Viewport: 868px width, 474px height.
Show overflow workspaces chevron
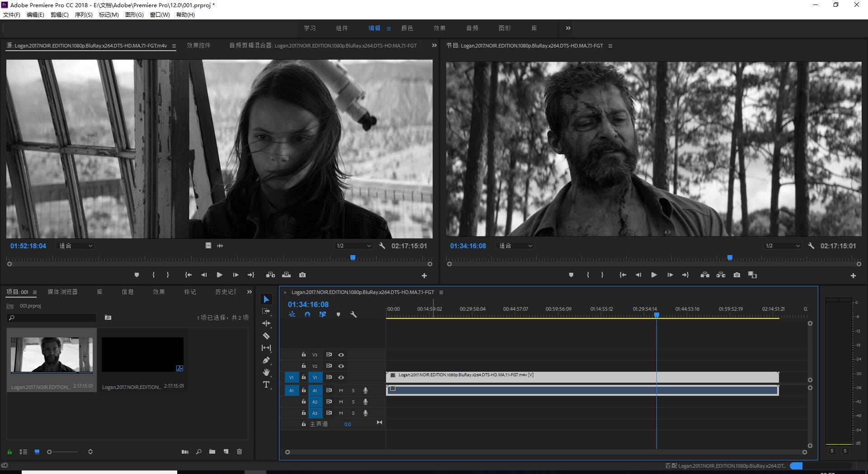(568, 28)
